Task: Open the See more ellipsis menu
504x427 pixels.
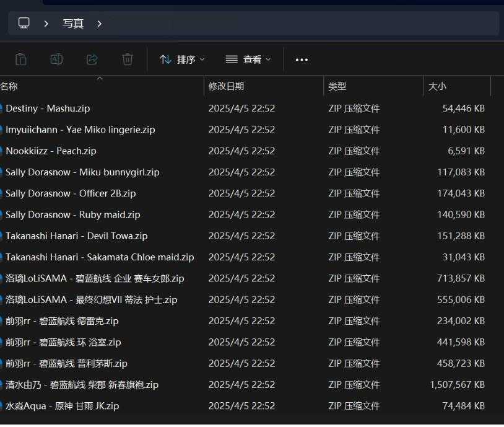Action: point(302,59)
